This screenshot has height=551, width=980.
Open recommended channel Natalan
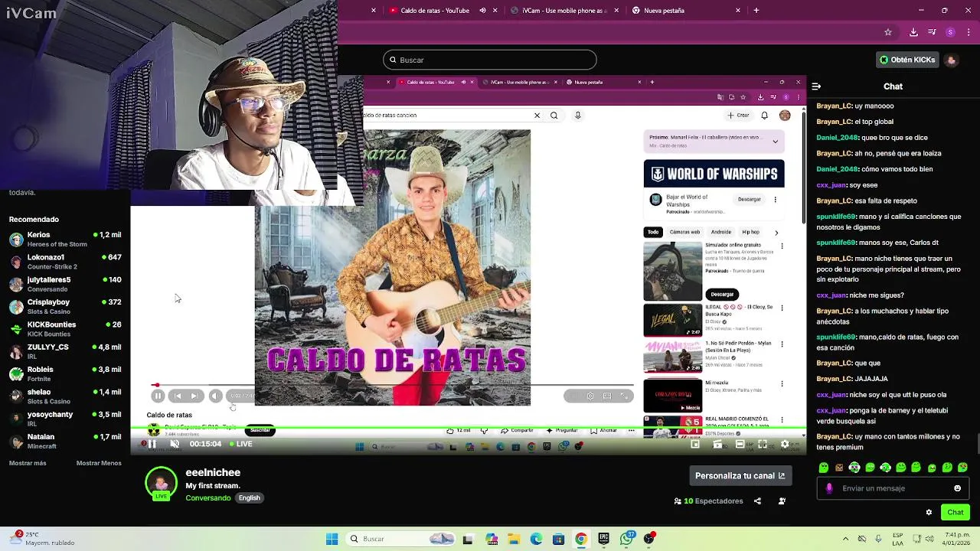pos(65,441)
